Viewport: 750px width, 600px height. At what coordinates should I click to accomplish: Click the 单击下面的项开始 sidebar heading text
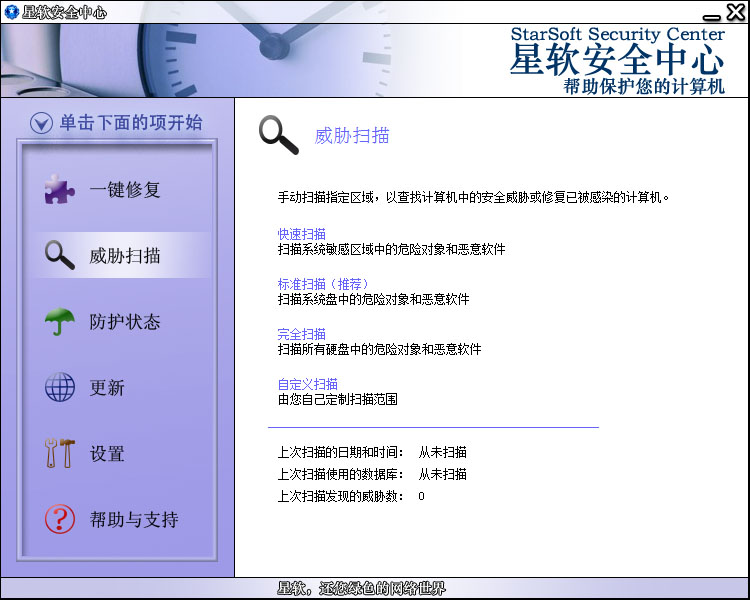131,123
